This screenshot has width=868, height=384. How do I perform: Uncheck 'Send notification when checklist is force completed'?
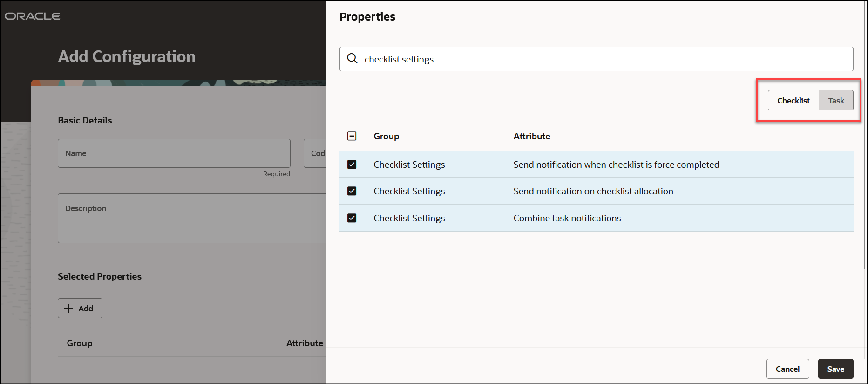[x=352, y=165]
